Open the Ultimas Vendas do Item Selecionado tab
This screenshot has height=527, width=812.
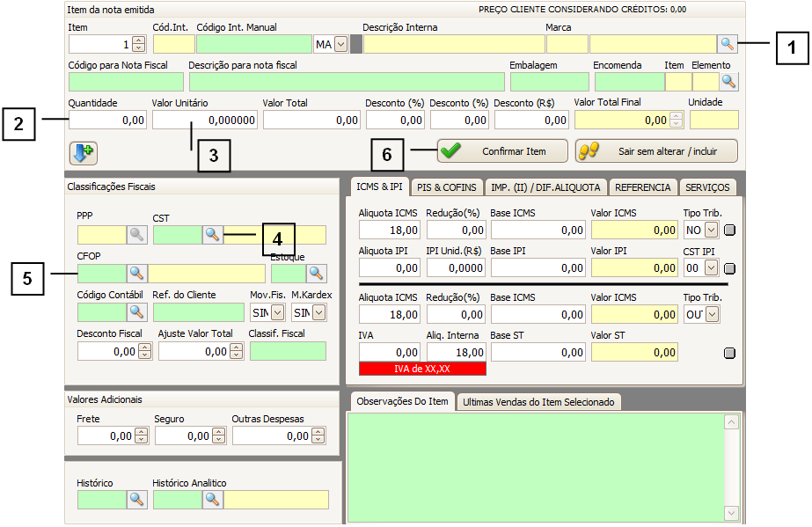(540, 401)
